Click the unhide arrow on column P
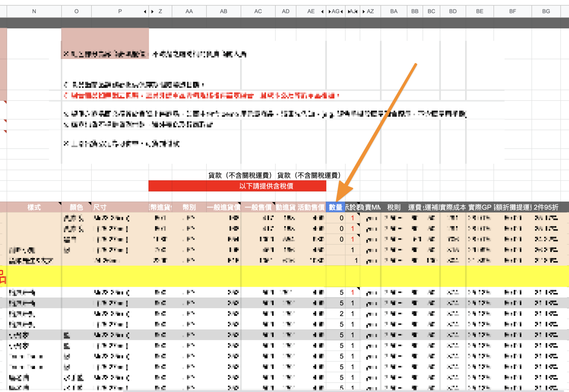This screenshot has width=569, height=392. [x=145, y=12]
